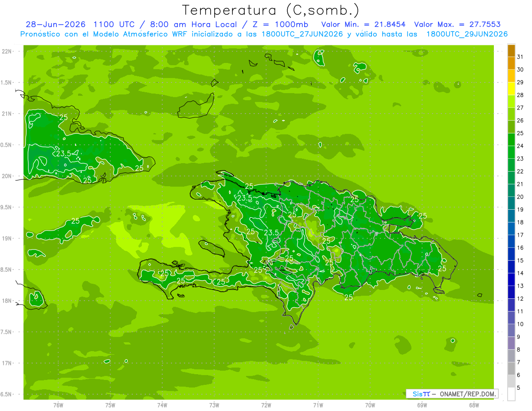This screenshot has height=411, width=532.
Task: Click the "0.5N" latitude label
Action: (x=6, y=145)
